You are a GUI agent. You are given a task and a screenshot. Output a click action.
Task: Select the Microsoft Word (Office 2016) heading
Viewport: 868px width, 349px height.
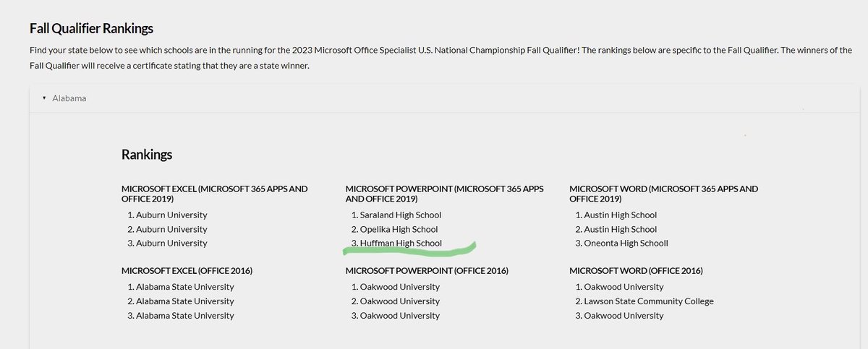(x=636, y=271)
